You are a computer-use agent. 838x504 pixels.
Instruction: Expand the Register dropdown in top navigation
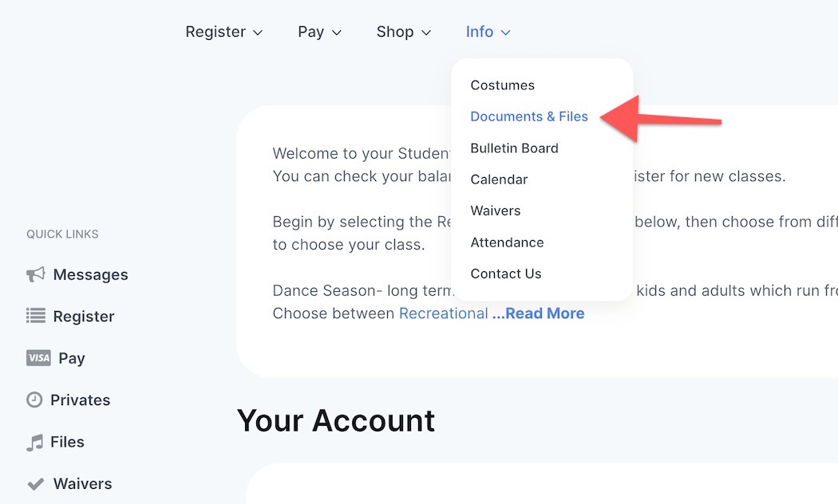coord(223,32)
